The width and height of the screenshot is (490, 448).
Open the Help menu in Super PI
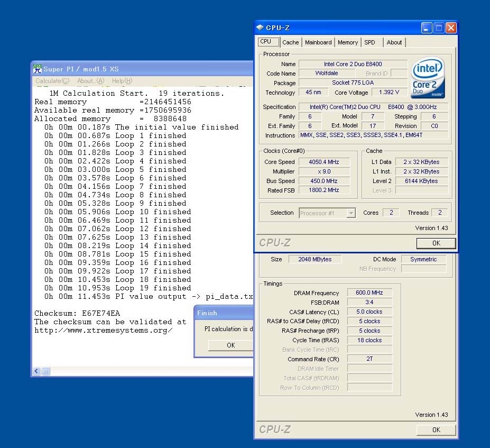point(122,81)
